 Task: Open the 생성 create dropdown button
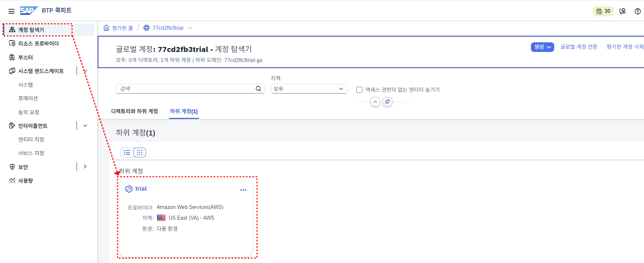(x=542, y=47)
